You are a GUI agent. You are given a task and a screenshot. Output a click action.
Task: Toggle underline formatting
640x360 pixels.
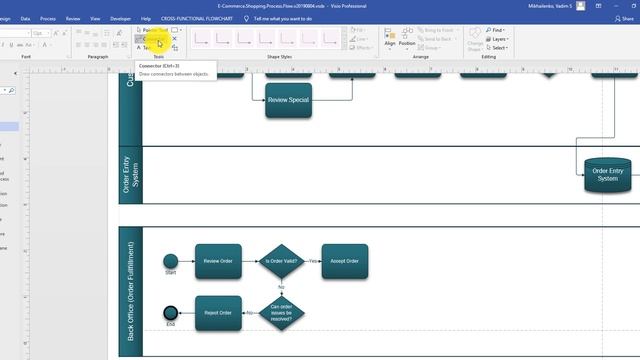tap(11, 45)
